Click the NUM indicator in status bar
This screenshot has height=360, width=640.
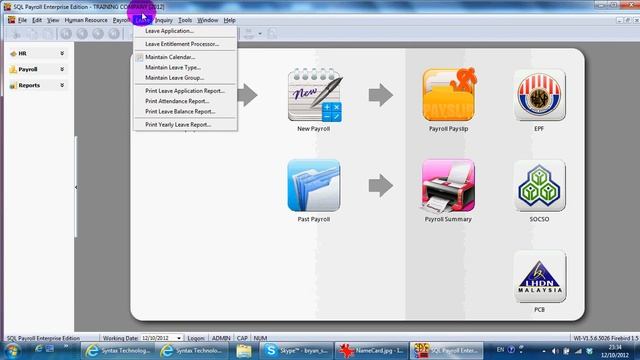tap(260, 338)
